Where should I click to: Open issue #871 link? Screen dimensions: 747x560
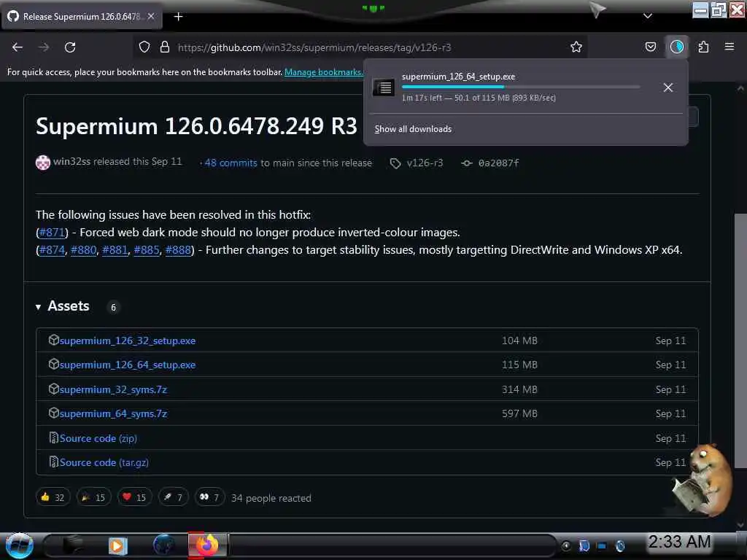(52, 233)
